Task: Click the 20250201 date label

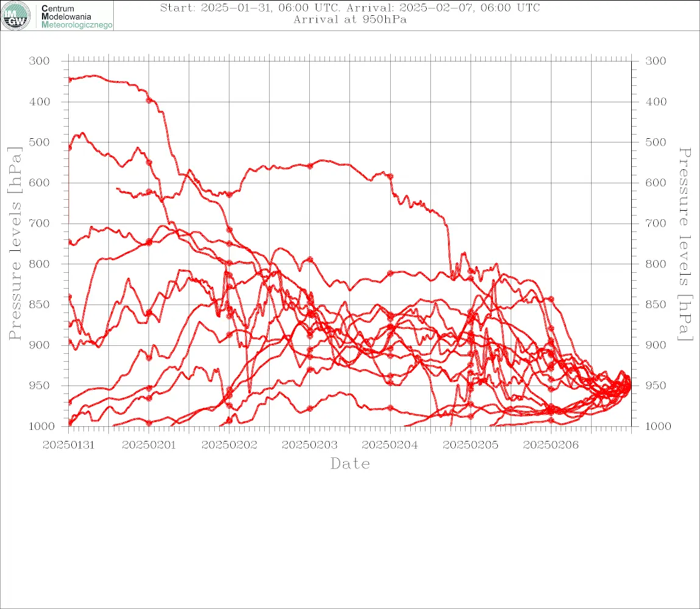Action: coord(149,445)
